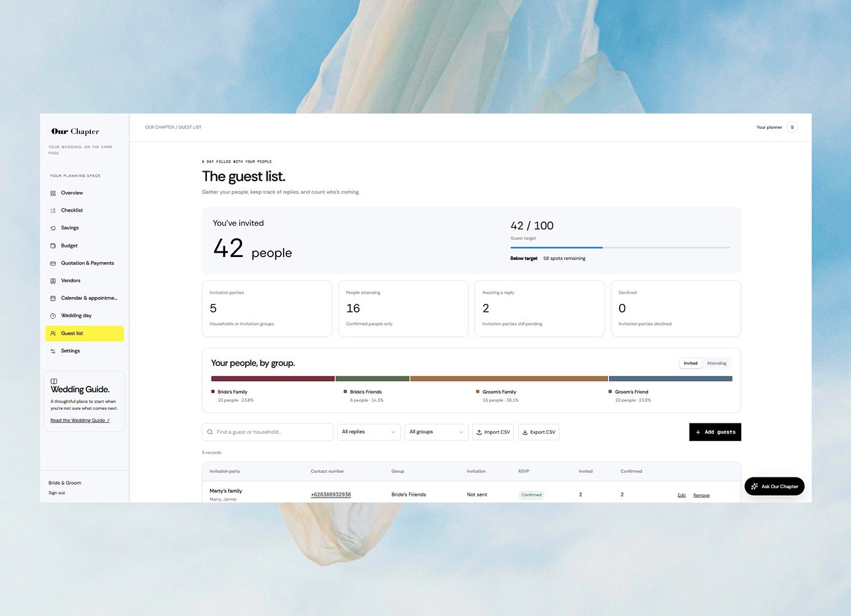Click the Find a guest or household field
The image size is (851, 616).
268,432
